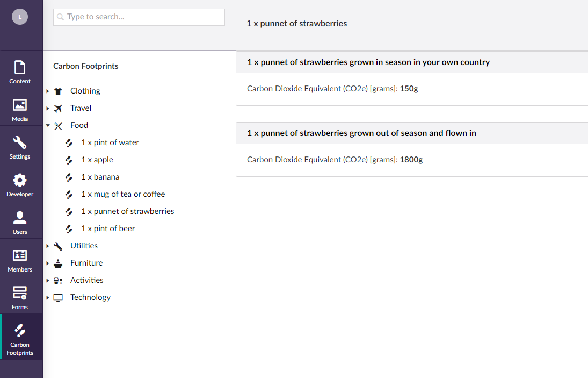Collapse the Food tree node
Viewport: 588px width, 378px height.
[x=48, y=125]
